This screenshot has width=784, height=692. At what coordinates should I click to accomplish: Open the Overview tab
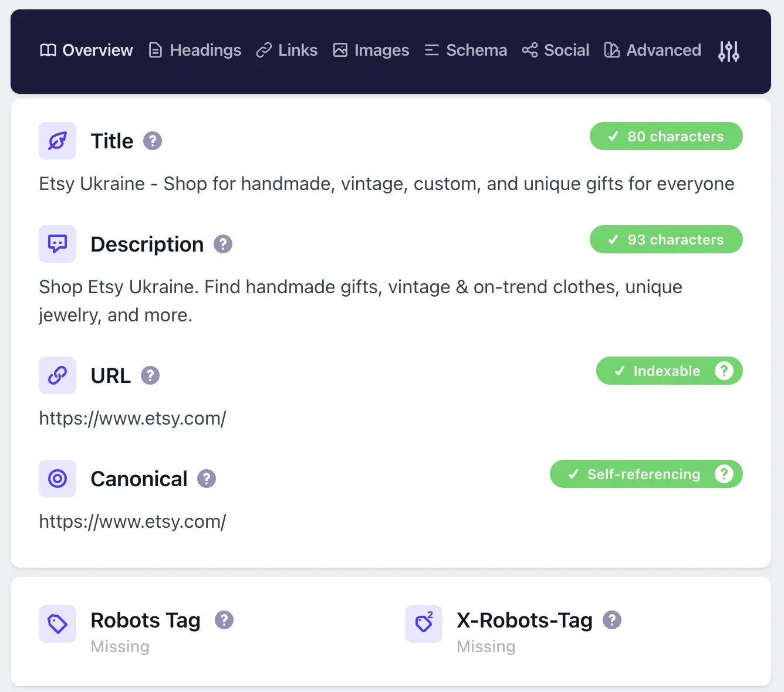coord(86,50)
